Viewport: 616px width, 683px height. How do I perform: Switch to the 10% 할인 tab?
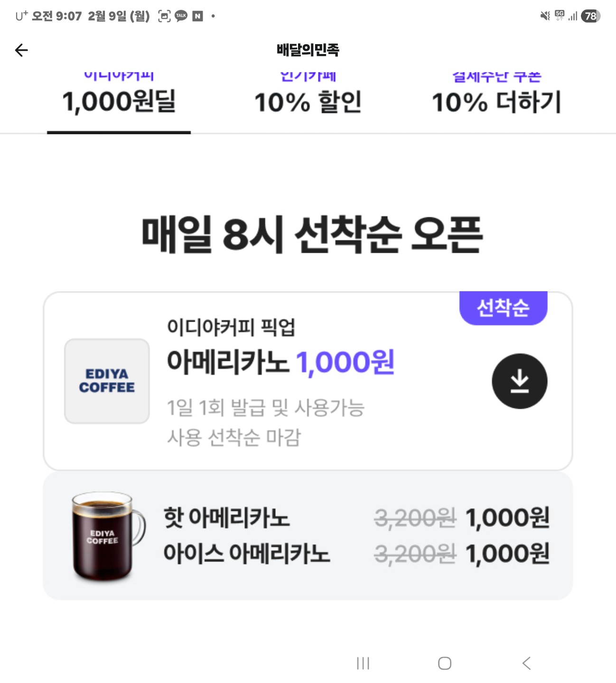pyautogui.click(x=308, y=102)
